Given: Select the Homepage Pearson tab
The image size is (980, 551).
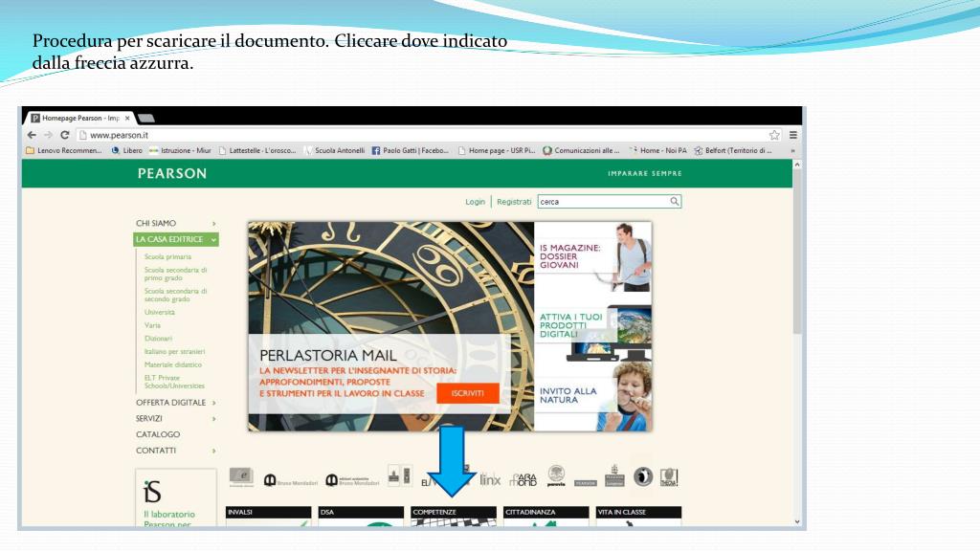Looking at the screenshot, I should click(x=80, y=118).
